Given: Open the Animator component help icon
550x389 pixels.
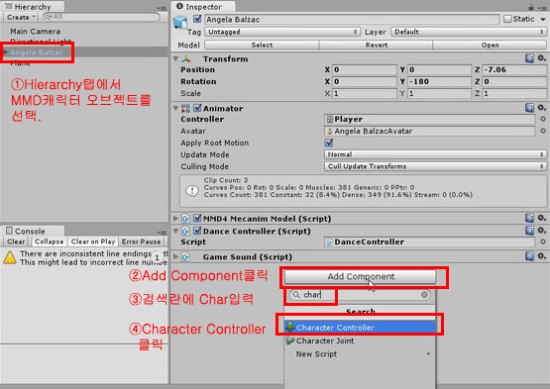Looking at the screenshot, I should [x=529, y=108].
